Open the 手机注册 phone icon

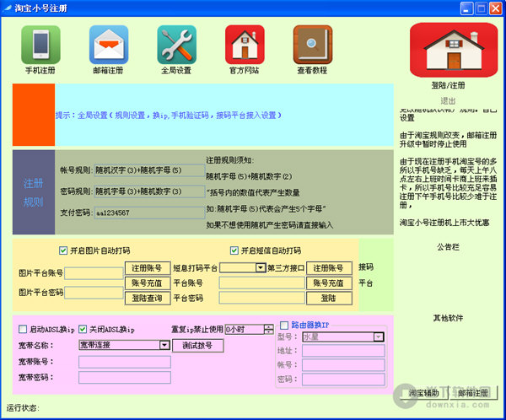tap(40, 45)
